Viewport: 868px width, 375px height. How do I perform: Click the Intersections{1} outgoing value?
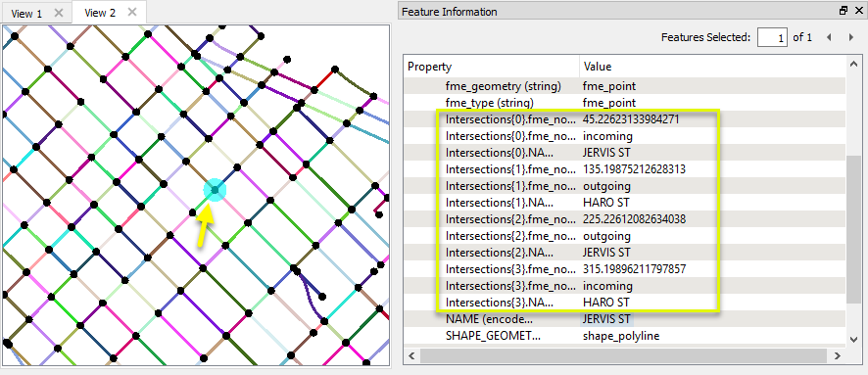click(x=606, y=186)
